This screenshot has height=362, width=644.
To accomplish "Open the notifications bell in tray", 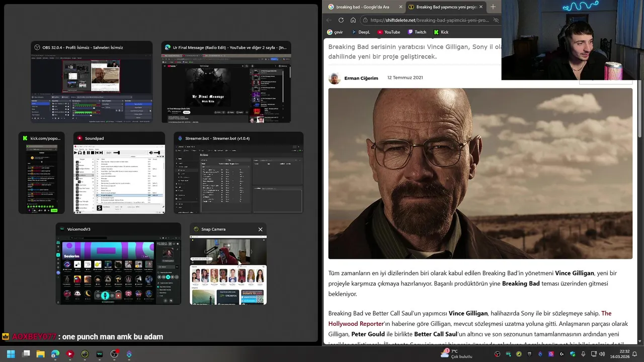I will pos(634,354).
